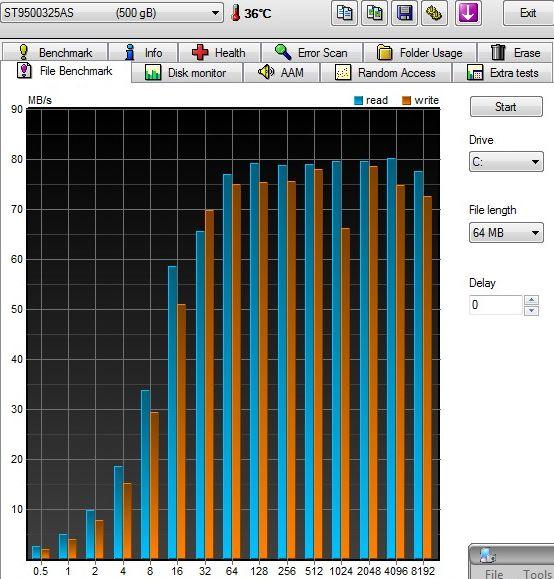Click the Start button
Viewport: 554px width, 579px height.
506,107
